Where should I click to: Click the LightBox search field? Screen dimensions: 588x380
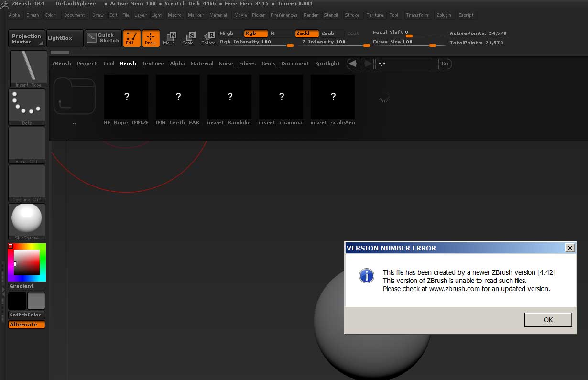406,64
